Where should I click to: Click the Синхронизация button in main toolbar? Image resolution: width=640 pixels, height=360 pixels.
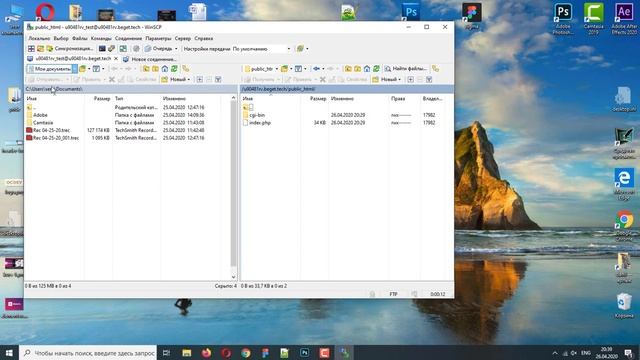(69, 49)
